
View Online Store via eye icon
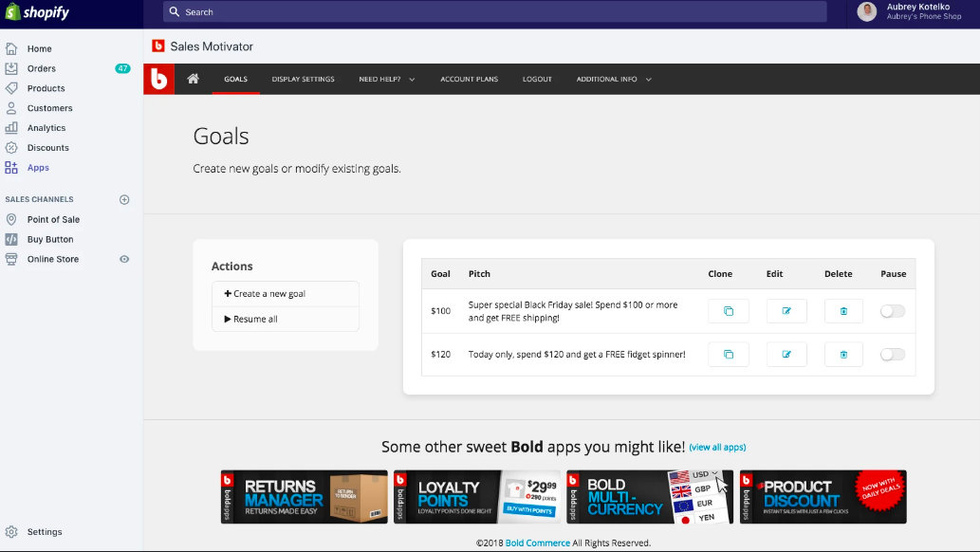(x=124, y=259)
